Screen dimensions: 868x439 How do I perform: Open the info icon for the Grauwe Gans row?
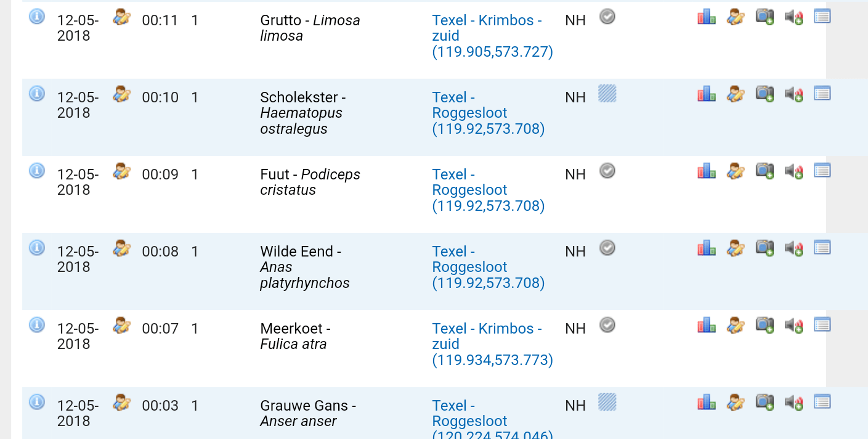click(37, 402)
